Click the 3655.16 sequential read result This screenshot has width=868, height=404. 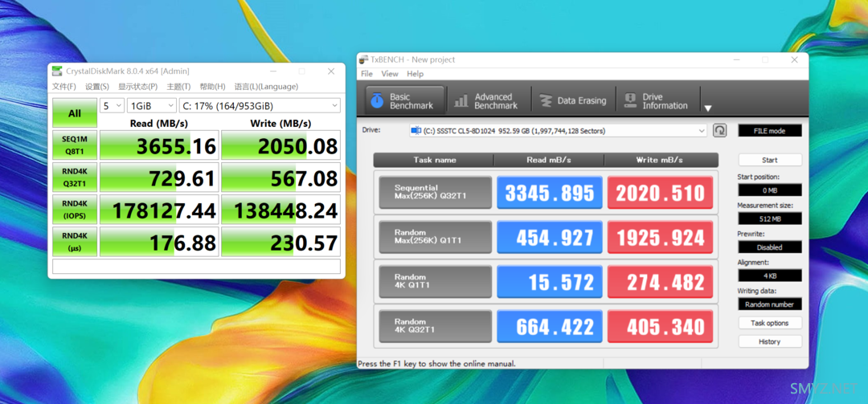coord(159,145)
